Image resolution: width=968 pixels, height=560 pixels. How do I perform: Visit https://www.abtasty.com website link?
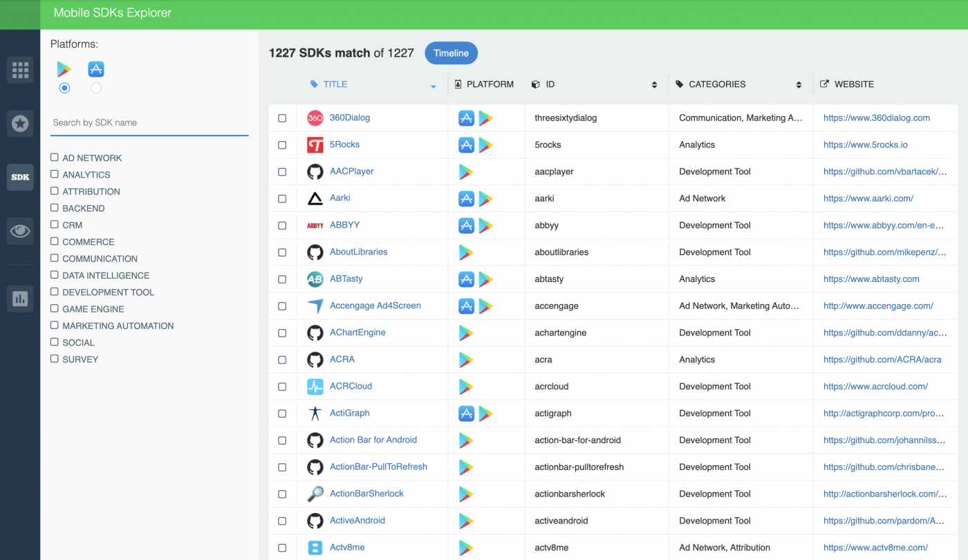pos(871,279)
